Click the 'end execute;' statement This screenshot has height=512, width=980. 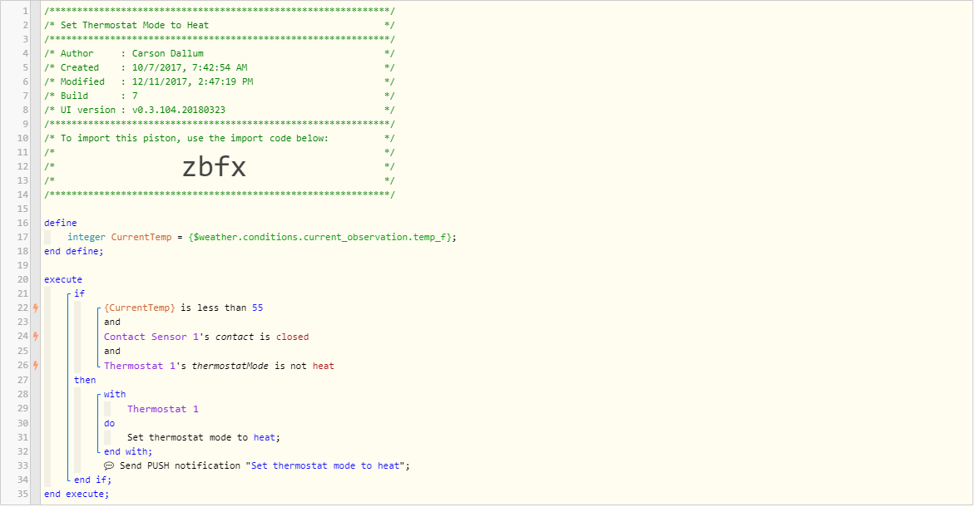(77, 494)
